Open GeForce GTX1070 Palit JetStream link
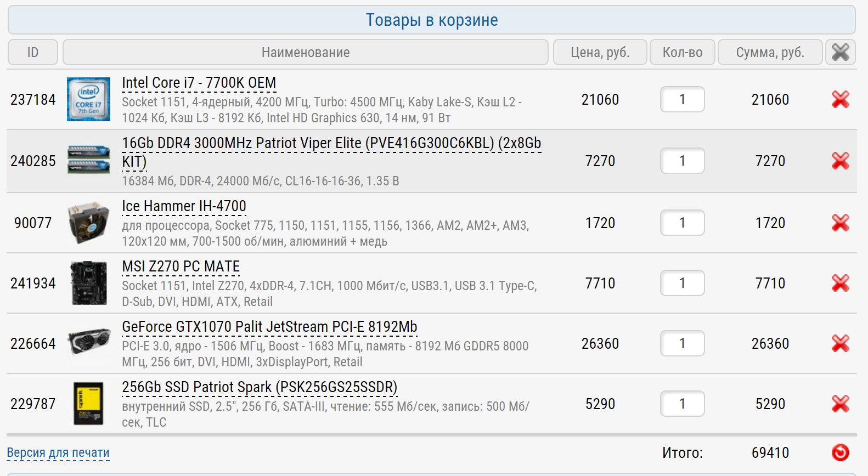Viewport: 868px width, 476px height. [269, 327]
